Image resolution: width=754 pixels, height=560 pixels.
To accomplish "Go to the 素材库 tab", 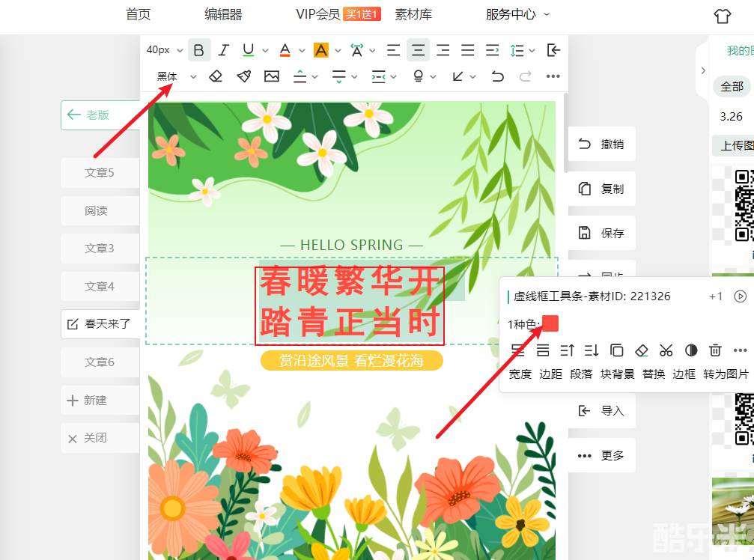I will (413, 14).
